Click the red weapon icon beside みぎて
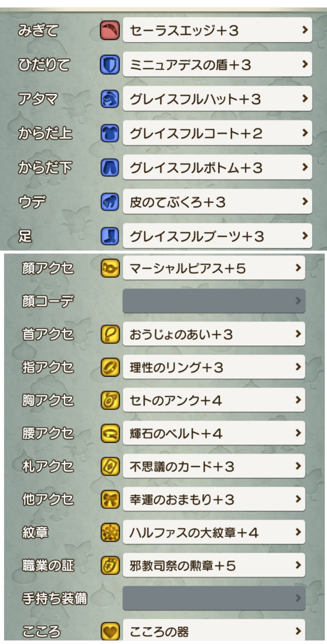 pyautogui.click(x=110, y=30)
